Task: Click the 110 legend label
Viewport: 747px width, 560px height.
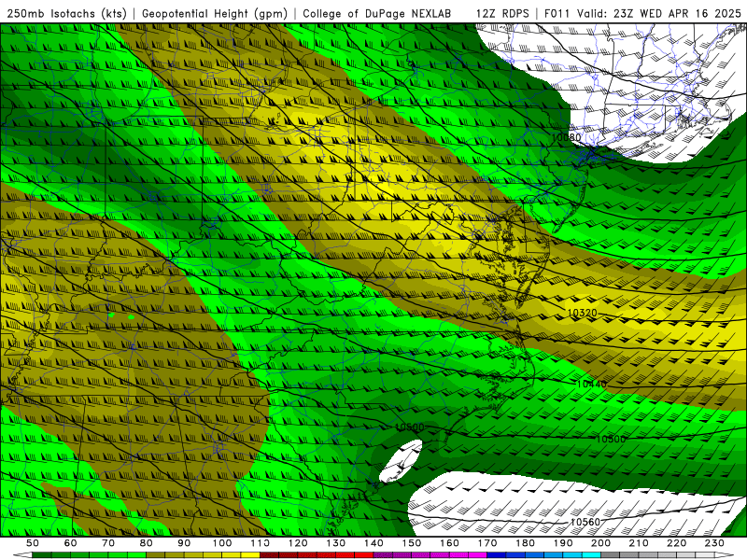Action: tap(261, 543)
